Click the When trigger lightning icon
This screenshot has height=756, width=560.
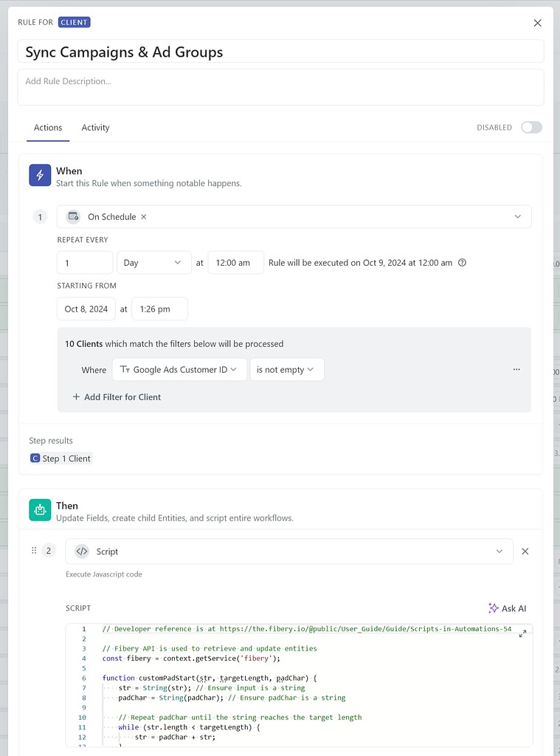coord(39,175)
